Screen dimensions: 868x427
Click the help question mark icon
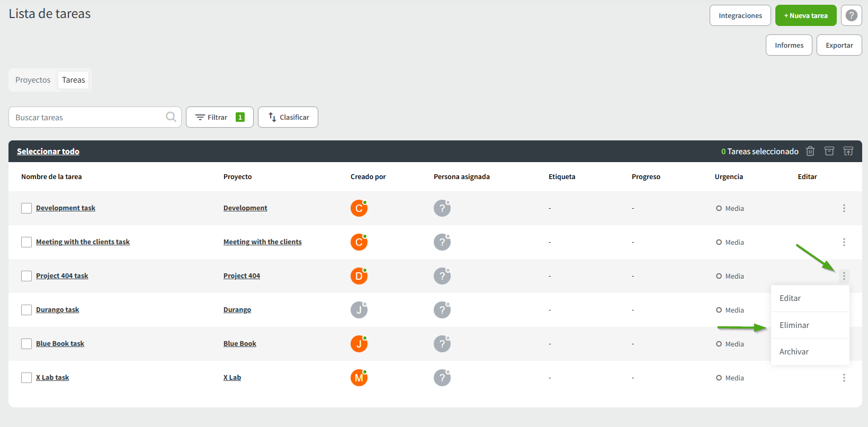[851, 15]
